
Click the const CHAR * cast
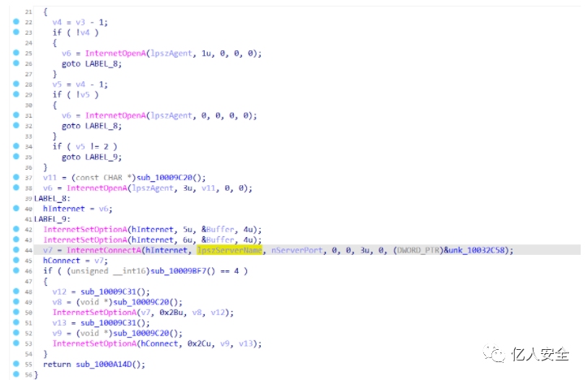103,178
